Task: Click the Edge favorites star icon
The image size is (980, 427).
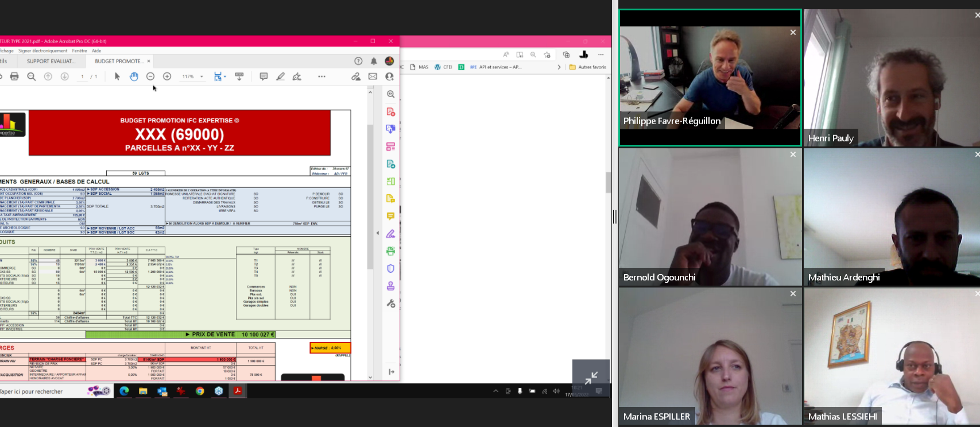Action: point(547,55)
